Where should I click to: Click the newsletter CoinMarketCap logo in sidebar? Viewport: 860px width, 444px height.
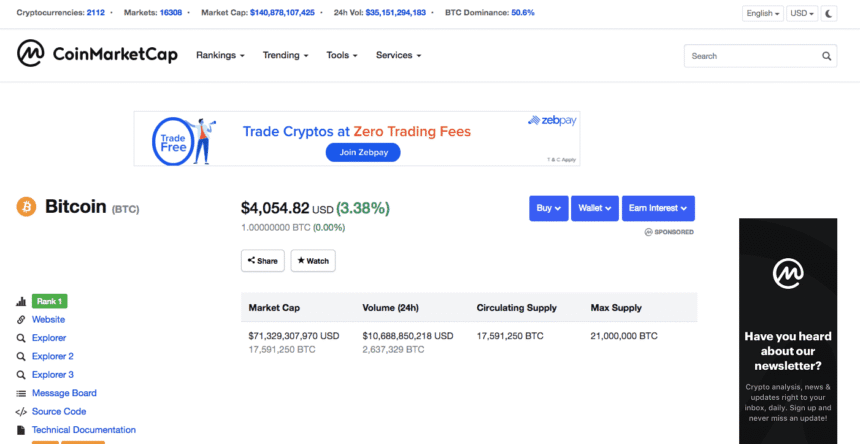pos(788,273)
